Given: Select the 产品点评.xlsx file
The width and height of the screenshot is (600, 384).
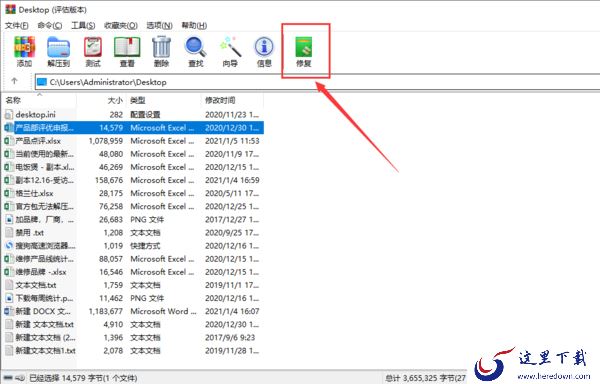Looking at the screenshot, I should pos(133,141).
